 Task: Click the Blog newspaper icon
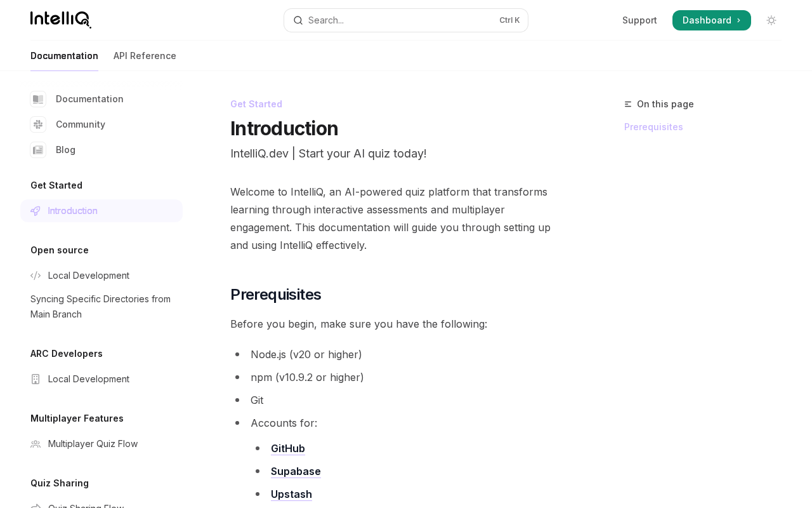38,150
